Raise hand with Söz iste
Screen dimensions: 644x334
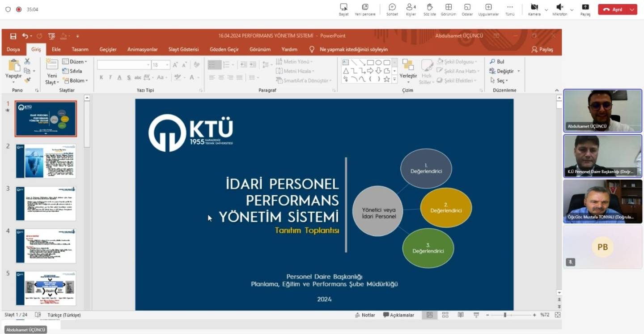point(429,9)
